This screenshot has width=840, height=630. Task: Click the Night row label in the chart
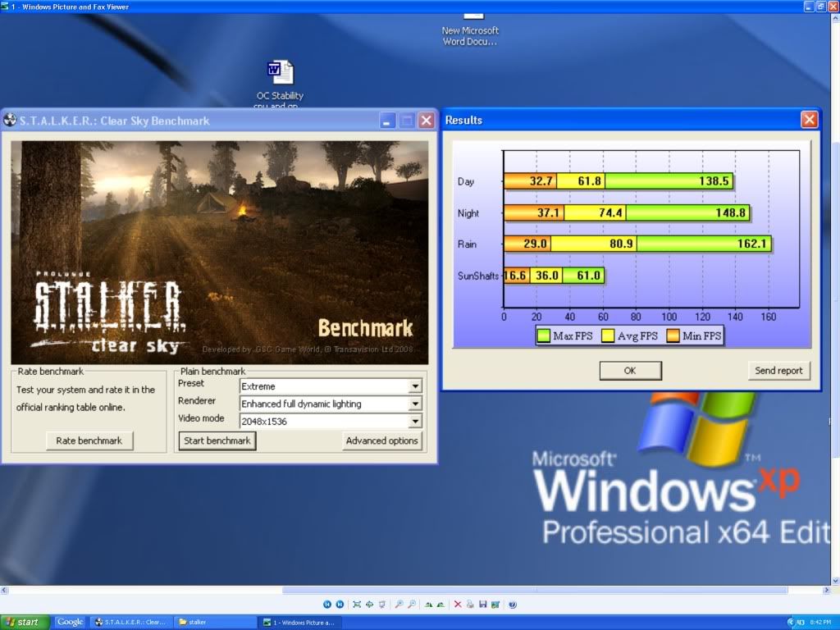(x=468, y=212)
